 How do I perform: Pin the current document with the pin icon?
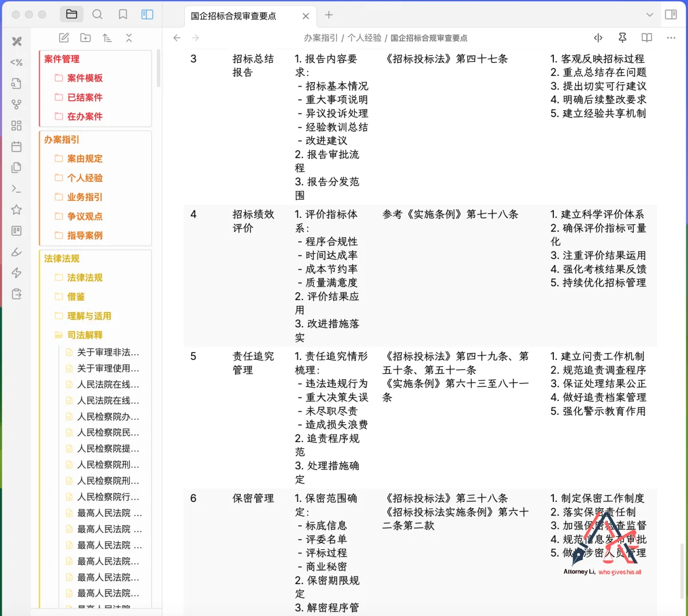(622, 38)
